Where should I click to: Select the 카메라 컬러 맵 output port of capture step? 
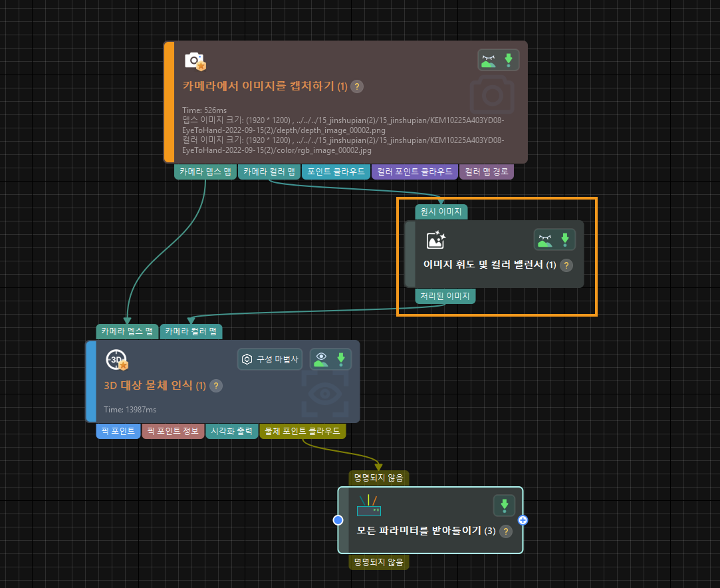(x=269, y=172)
